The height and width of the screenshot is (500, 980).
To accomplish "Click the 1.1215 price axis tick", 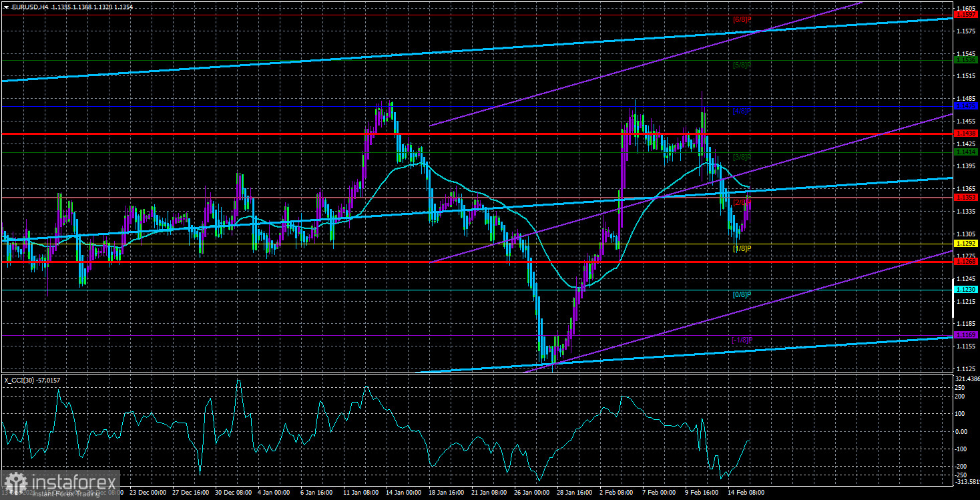I will coord(965,302).
